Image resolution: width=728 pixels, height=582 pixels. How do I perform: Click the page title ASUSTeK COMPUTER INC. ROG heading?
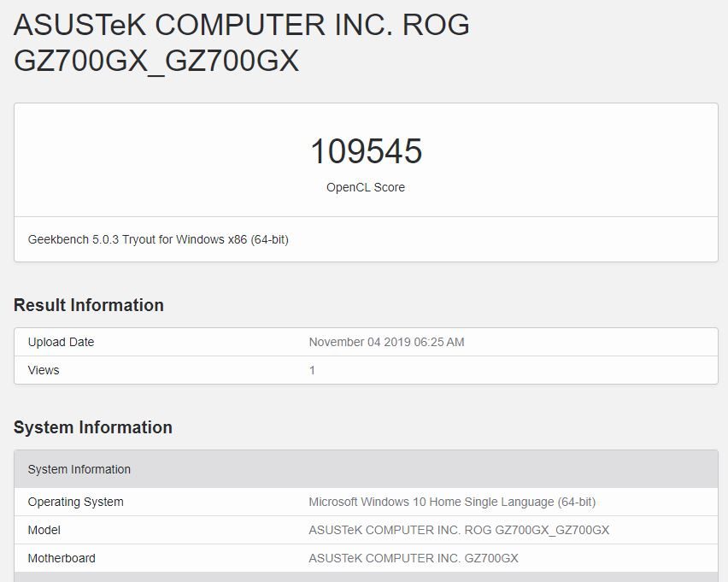click(x=242, y=43)
